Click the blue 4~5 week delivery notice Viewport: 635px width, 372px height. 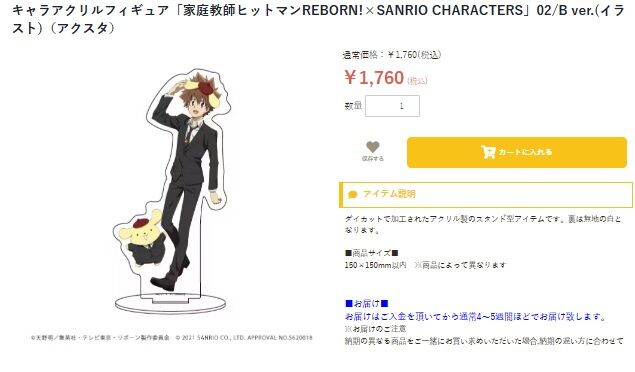click(475, 317)
